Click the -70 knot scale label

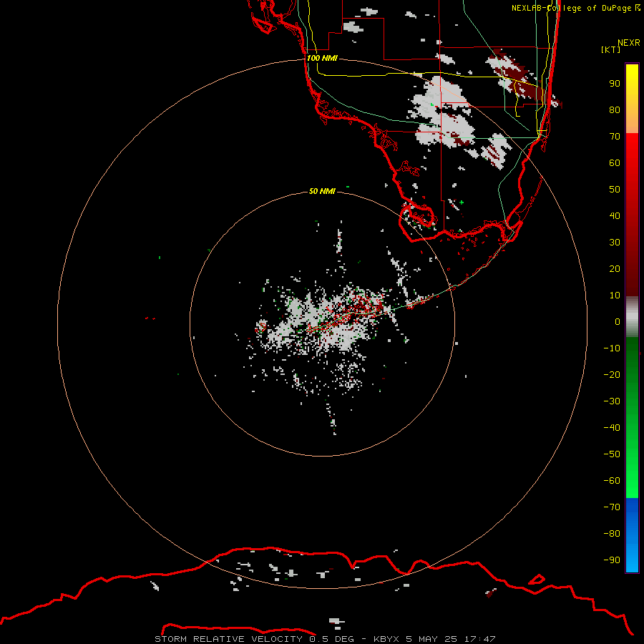click(612, 507)
